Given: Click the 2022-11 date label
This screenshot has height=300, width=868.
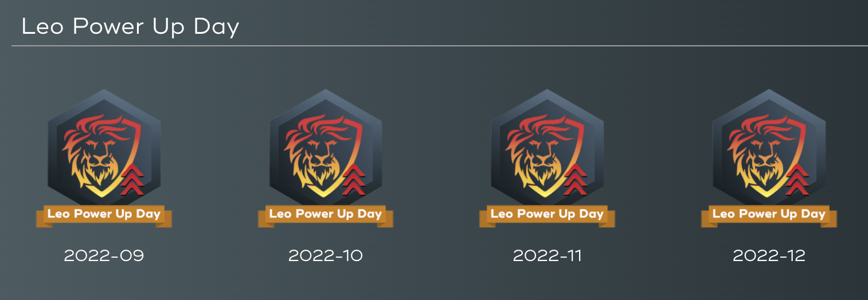Looking at the screenshot, I should [547, 255].
